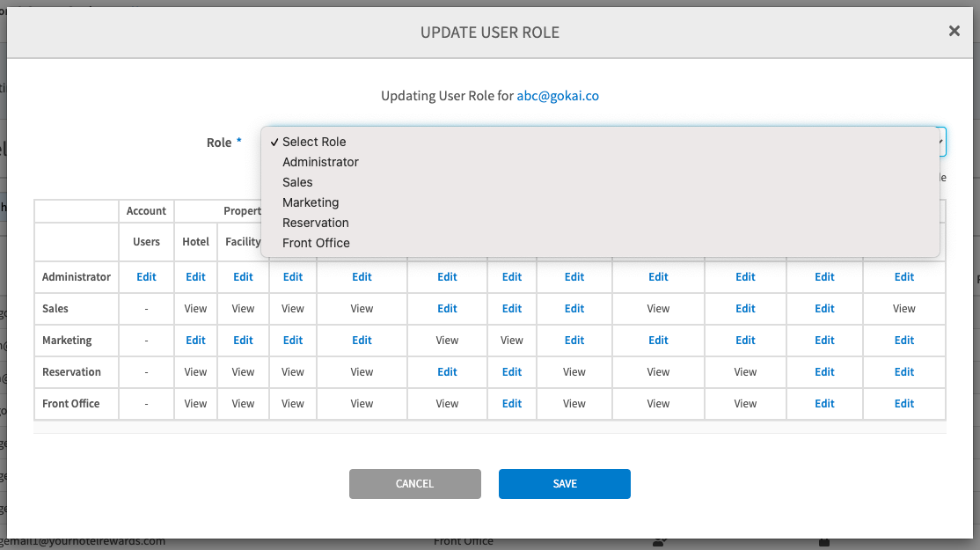This screenshot has width=980, height=550.
Task: Click the Users column header
Action: coord(146,242)
